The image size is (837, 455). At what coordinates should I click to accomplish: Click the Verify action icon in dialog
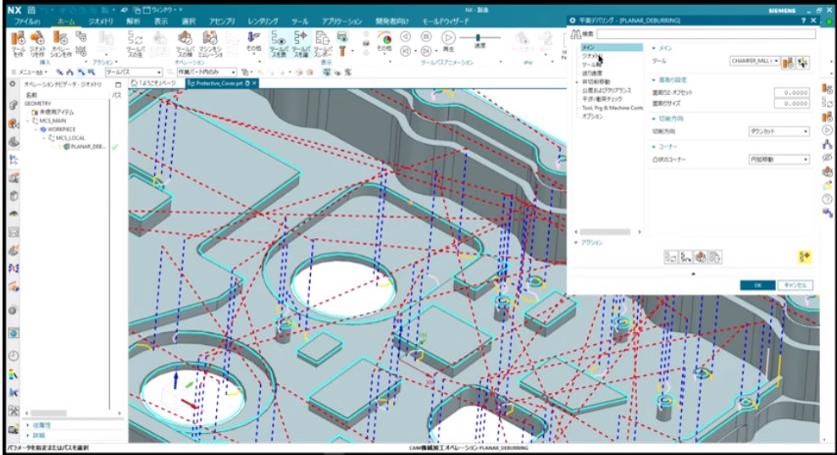pos(700,257)
